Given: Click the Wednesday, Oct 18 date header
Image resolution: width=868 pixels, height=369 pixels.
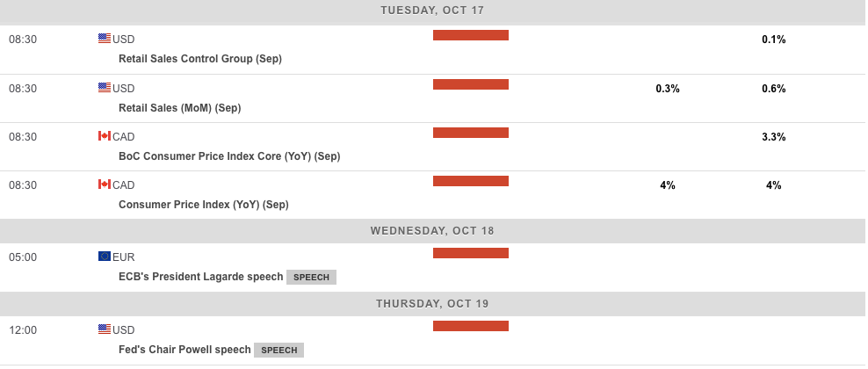Looking at the screenshot, I should (x=433, y=231).
